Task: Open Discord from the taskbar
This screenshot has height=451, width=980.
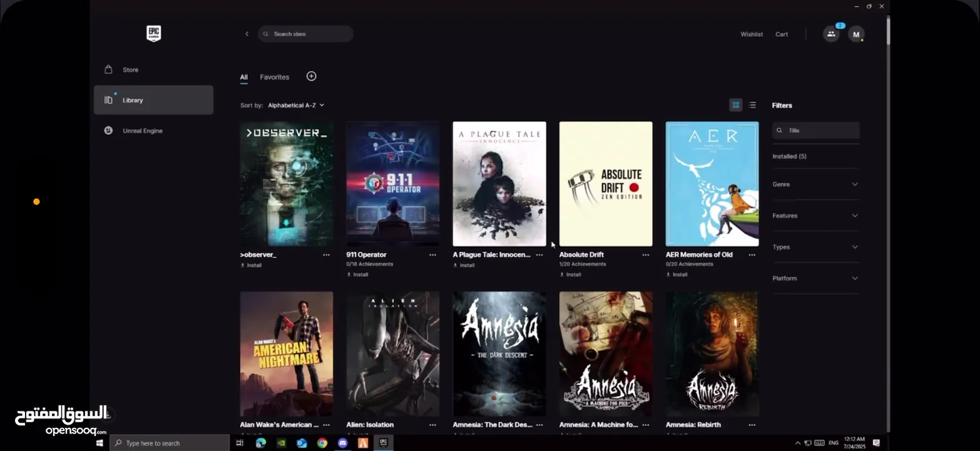Action: click(x=342, y=443)
